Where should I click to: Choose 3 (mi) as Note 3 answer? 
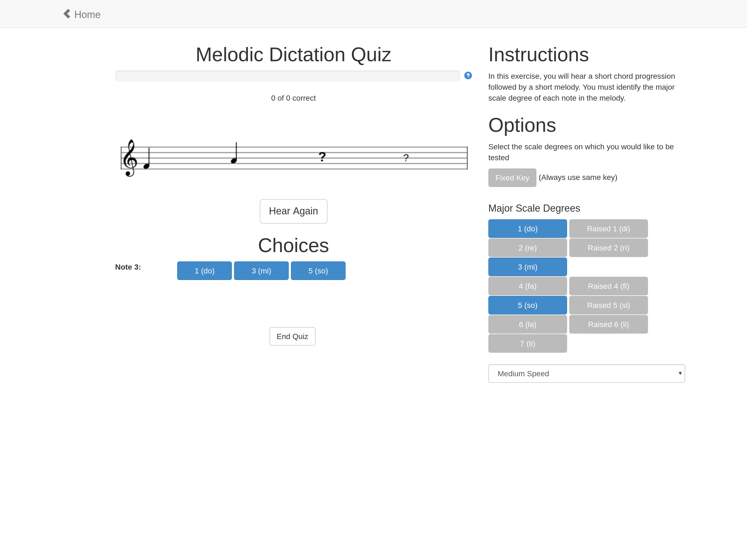pyautogui.click(x=261, y=271)
